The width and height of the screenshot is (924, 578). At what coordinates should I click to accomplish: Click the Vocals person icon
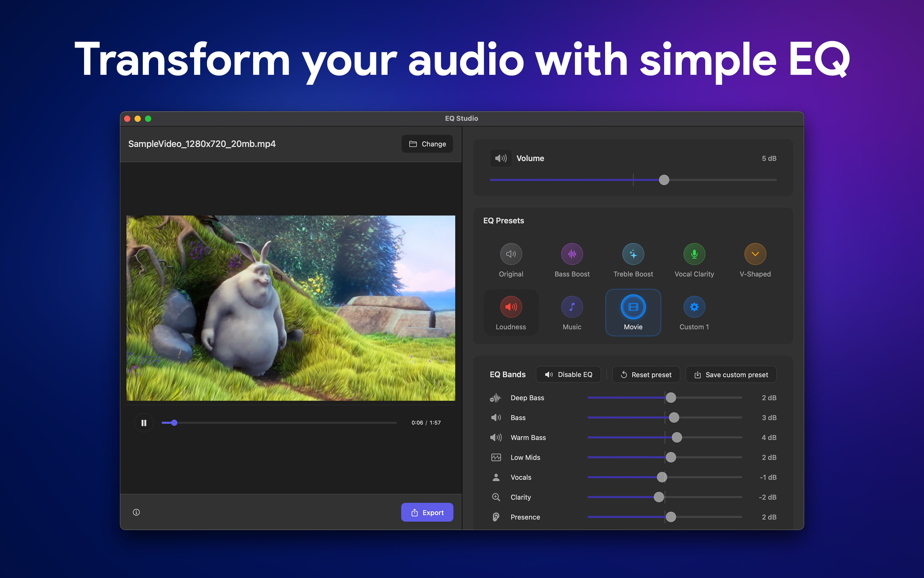496,477
